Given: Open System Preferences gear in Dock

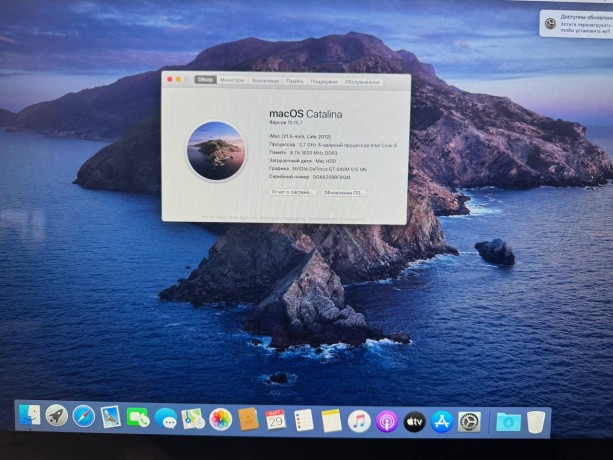Looking at the screenshot, I should click(x=469, y=422).
